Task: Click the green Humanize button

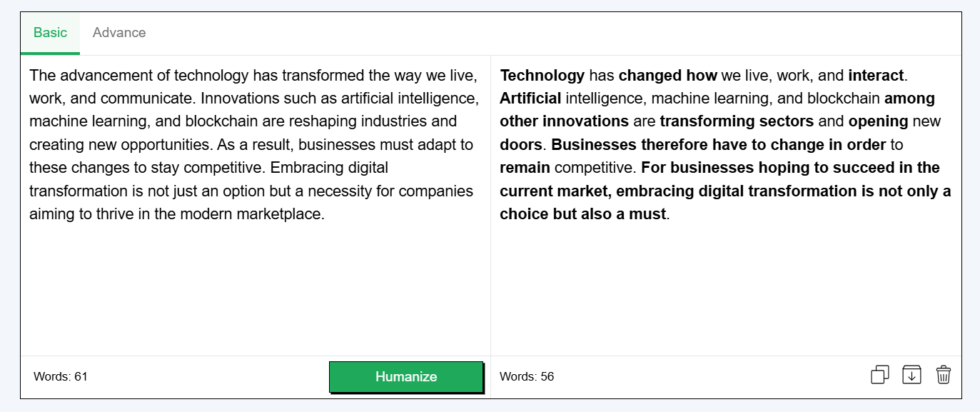Action: 406,377
